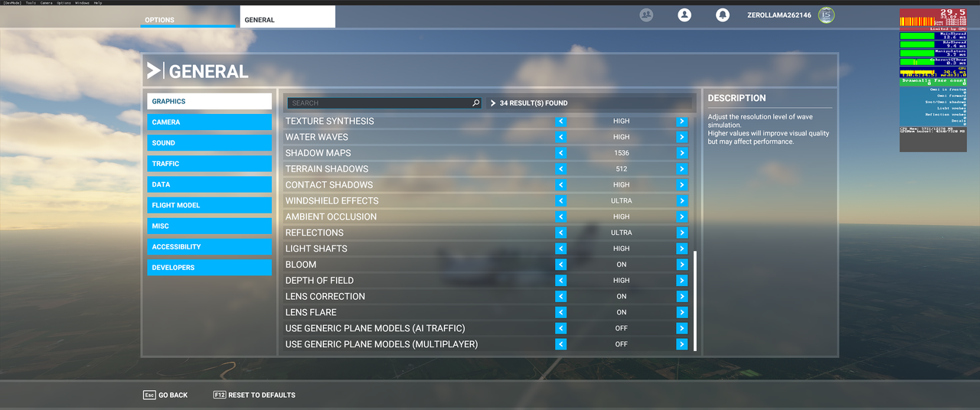This screenshot has width=980, height=410.
Task: Click Reset to Defaults button
Action: pyautogui.click(x=254, y=395)
